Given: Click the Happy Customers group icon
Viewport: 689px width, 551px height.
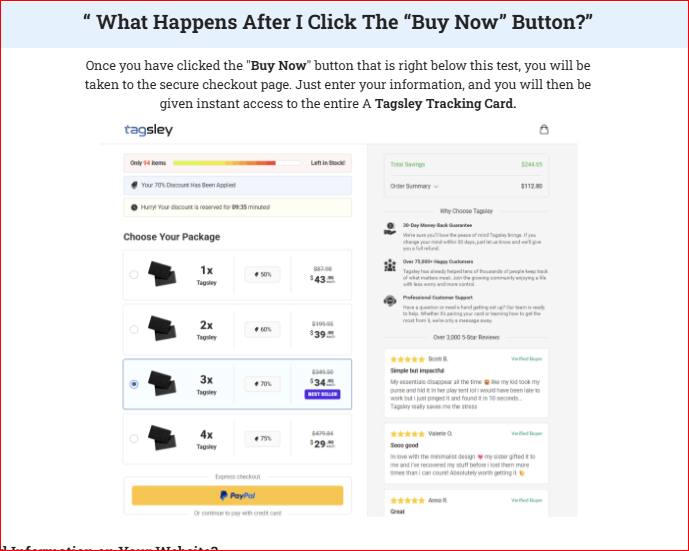Looking at the screenshot, I should pos(390,265).
